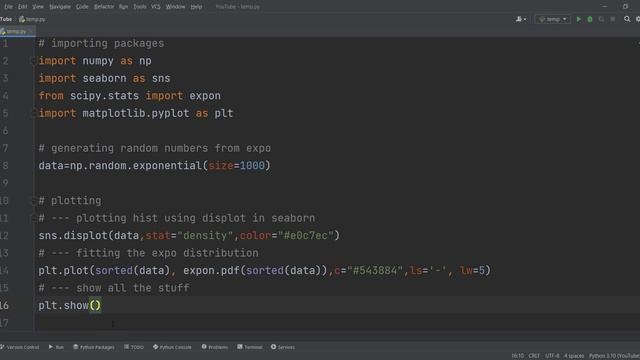Click the "# --- show all the stuff" comment
640x360 pixels.
click(x=114, y=288)
